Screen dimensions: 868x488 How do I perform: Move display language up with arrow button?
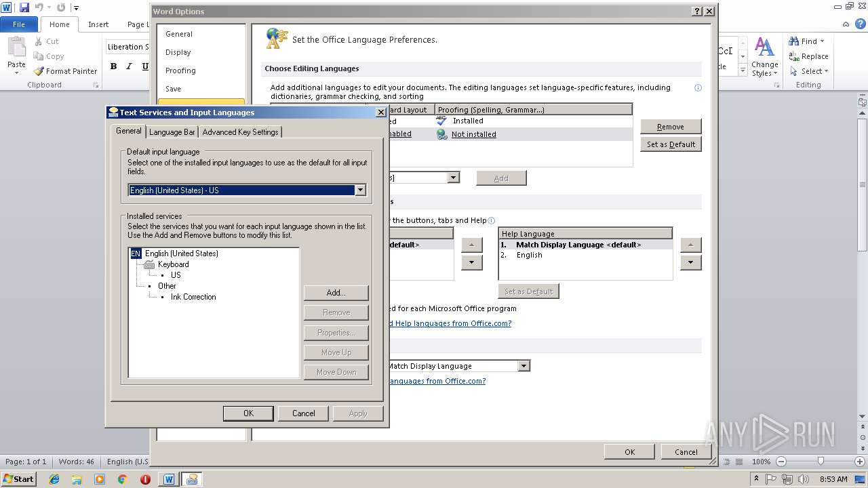tap(472, 245)
